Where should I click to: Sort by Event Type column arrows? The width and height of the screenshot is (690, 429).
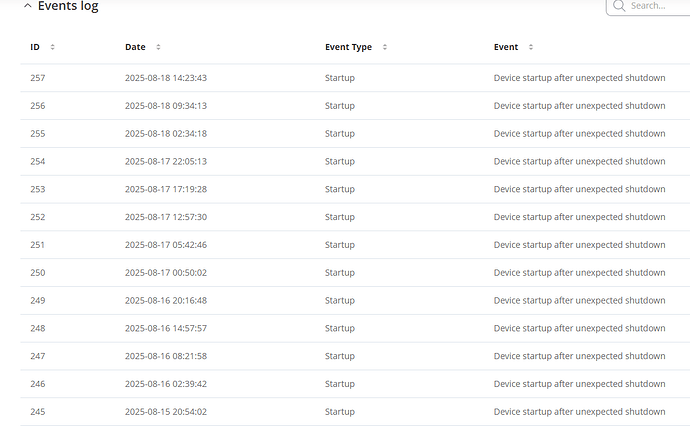[385, 47]
